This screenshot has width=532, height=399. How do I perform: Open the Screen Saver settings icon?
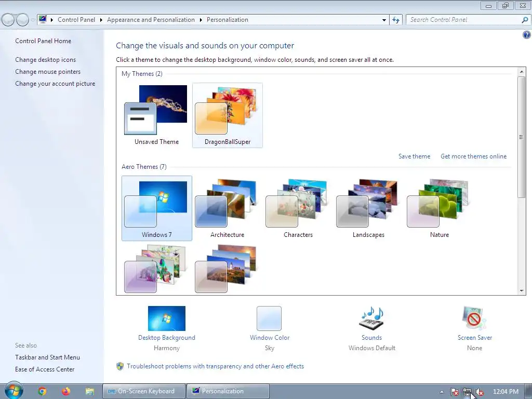[474, 318]
